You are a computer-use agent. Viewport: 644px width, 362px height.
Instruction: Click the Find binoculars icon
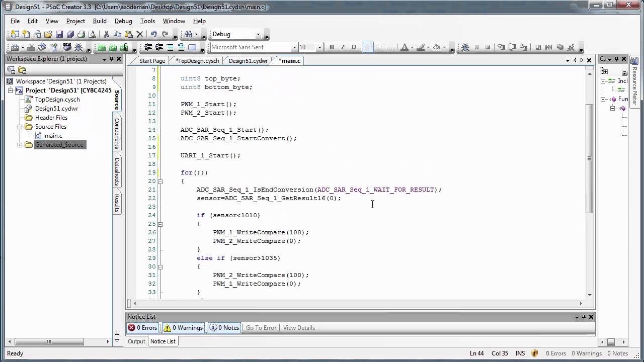pos(188,34)
